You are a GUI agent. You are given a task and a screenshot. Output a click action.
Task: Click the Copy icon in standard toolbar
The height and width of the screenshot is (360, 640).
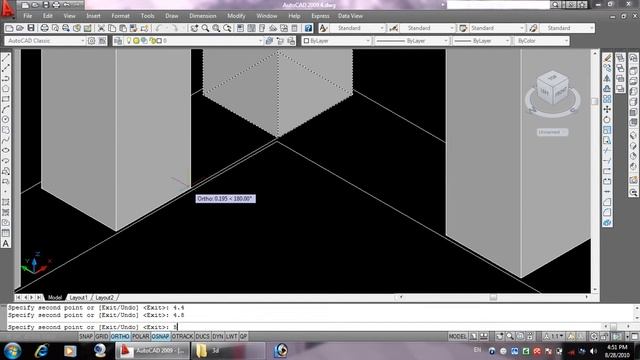[x=112, y=28]
